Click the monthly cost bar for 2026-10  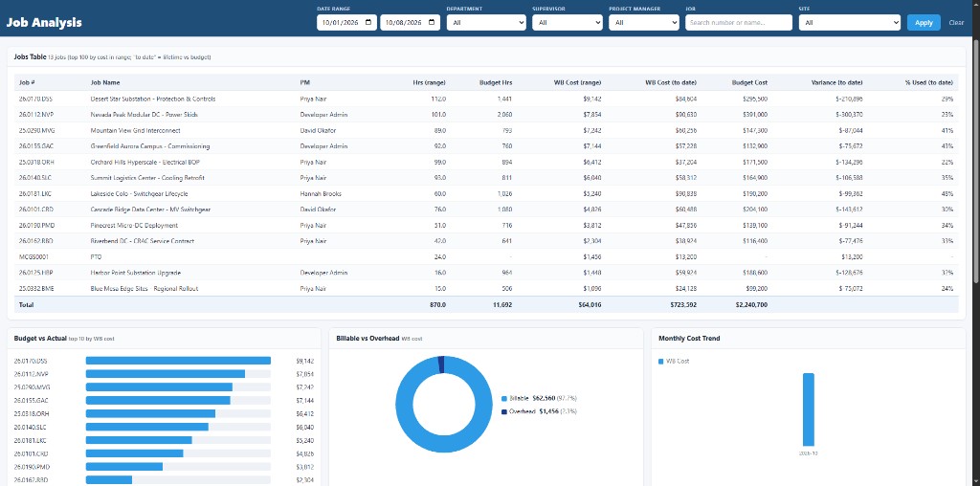[808, 409]
